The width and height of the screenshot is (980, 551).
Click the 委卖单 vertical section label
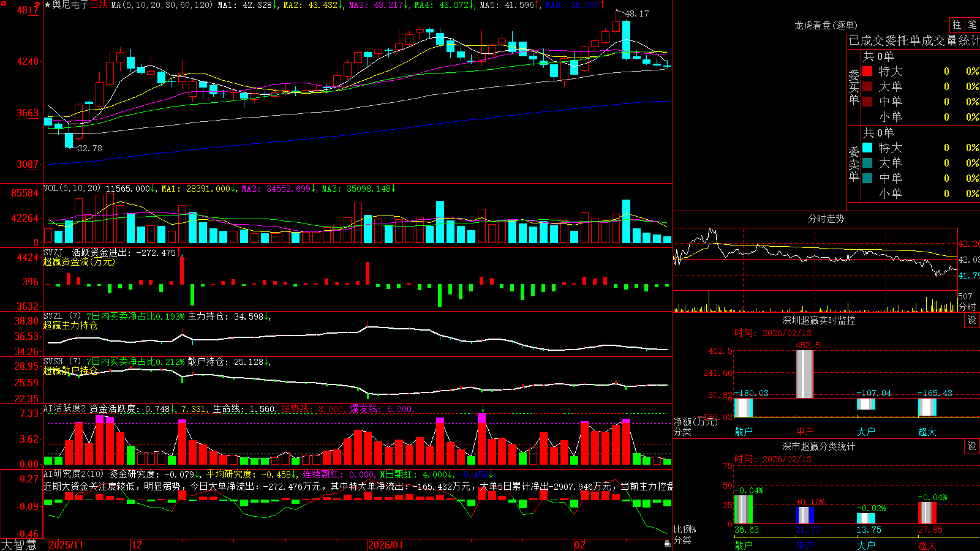(854, 163)
